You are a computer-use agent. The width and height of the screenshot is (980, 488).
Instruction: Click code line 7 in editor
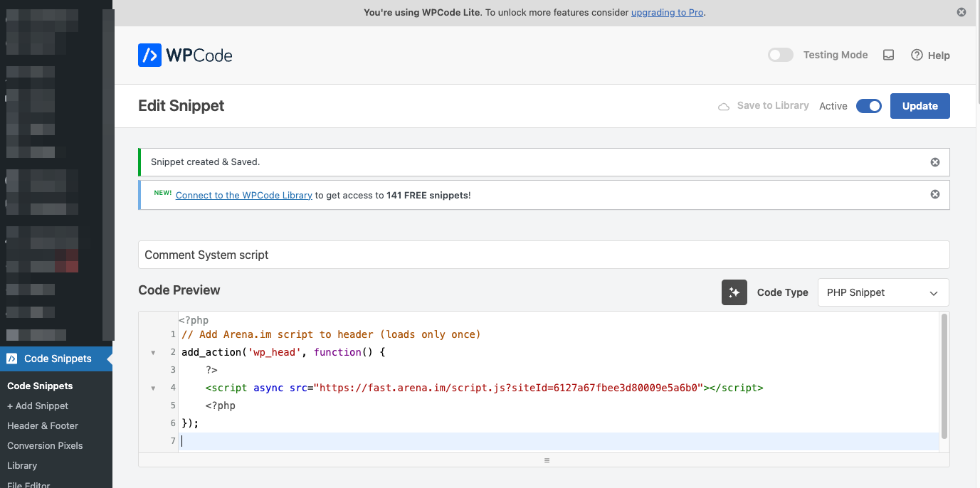pyautogui.click(x=560, y=441)
